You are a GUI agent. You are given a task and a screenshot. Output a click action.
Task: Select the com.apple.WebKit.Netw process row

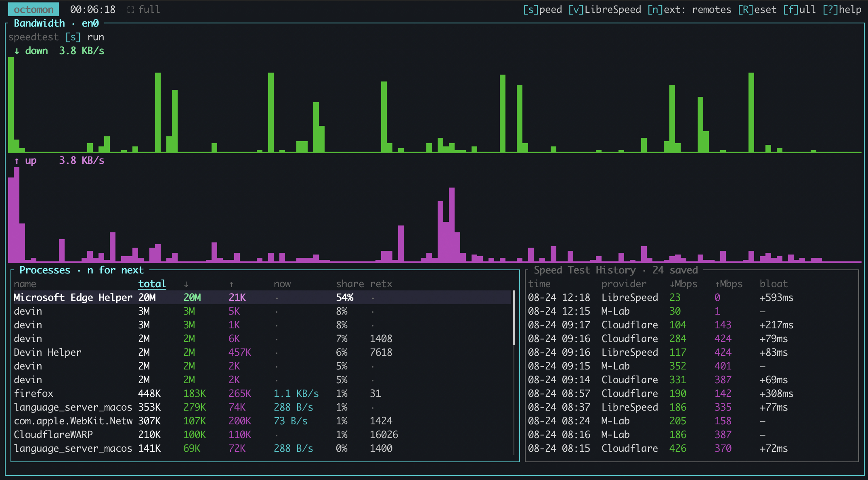click(x=262, y=421)
